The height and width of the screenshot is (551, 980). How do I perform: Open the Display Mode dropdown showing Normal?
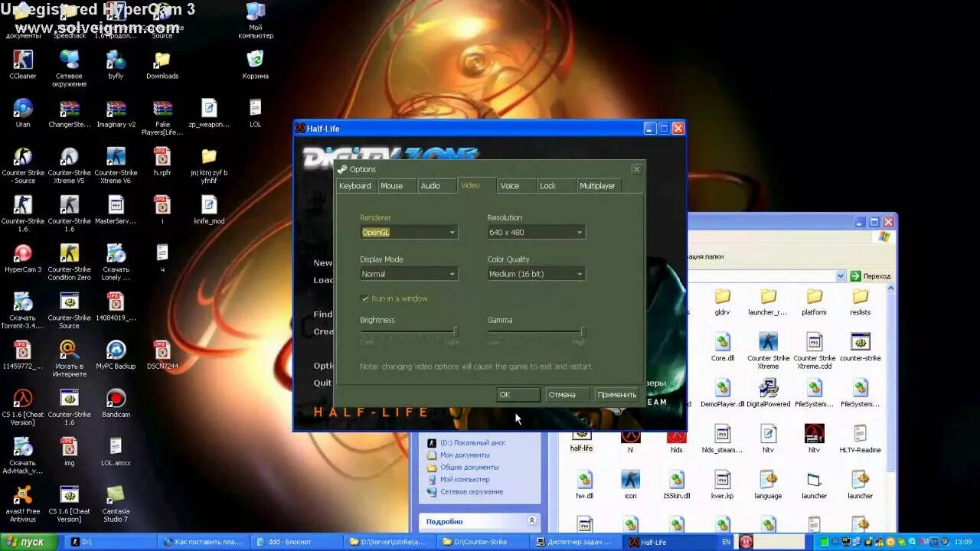409,273
